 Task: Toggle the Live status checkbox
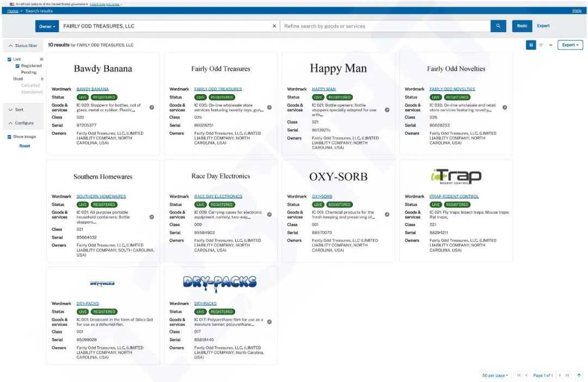point(9,59)
